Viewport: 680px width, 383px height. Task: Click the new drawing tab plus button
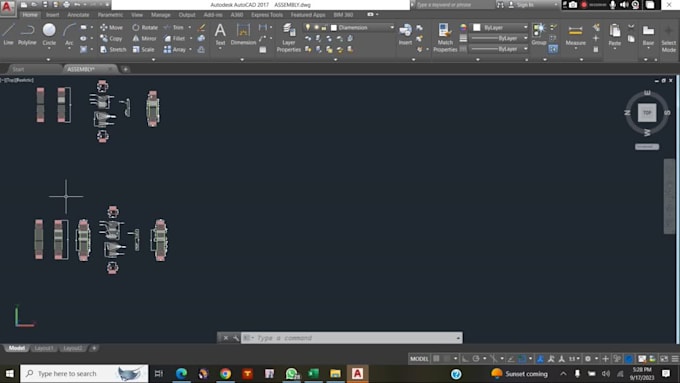125,69
